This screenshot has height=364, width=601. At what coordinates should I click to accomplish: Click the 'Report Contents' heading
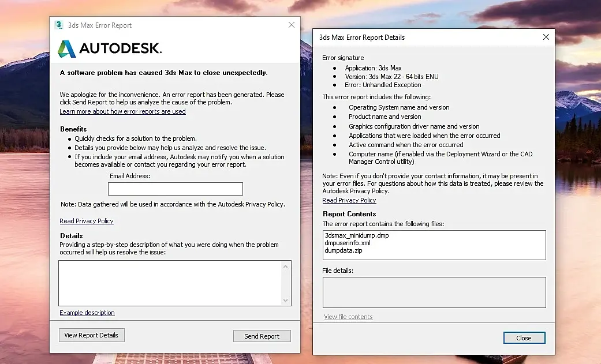[x=349, y=214]
